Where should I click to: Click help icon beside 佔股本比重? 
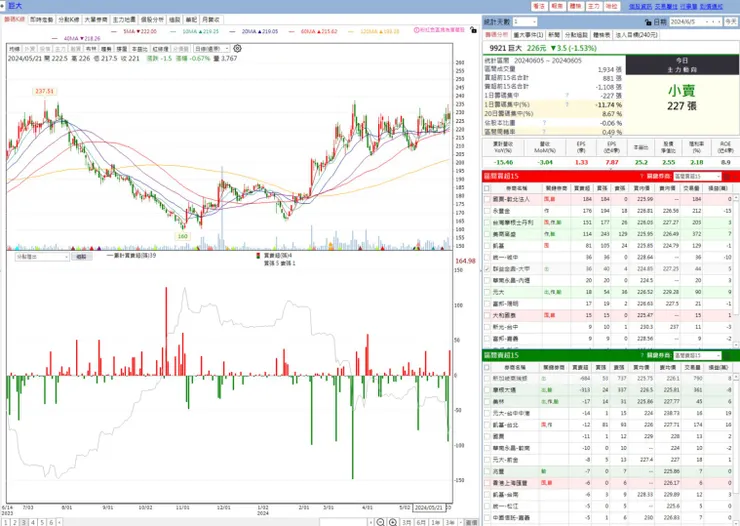(x=544, y=123)
